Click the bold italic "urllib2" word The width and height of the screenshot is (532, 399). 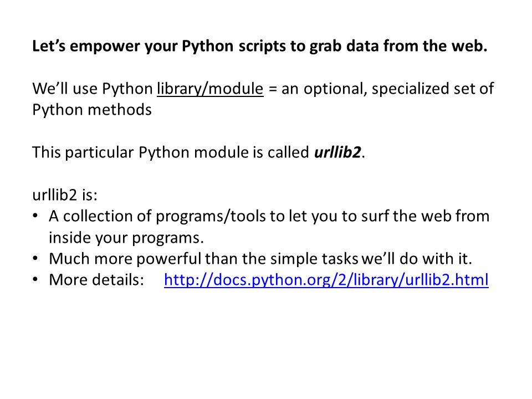tap(337, 152)
